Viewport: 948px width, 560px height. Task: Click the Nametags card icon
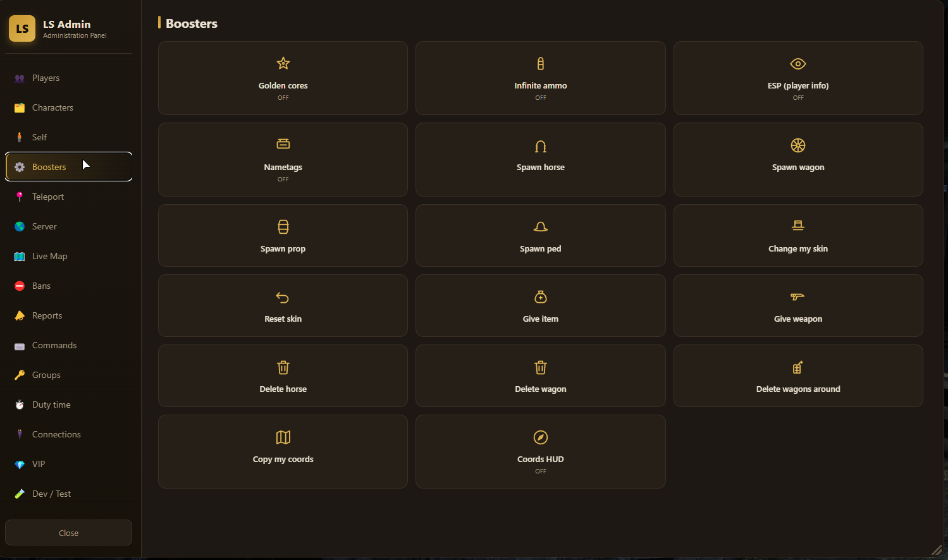[283, 145]
